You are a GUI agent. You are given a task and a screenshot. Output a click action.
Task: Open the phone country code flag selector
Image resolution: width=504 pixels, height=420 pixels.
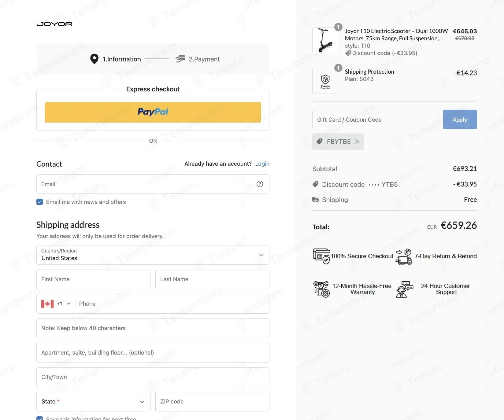pyautogui.click(x=56, y=304)
